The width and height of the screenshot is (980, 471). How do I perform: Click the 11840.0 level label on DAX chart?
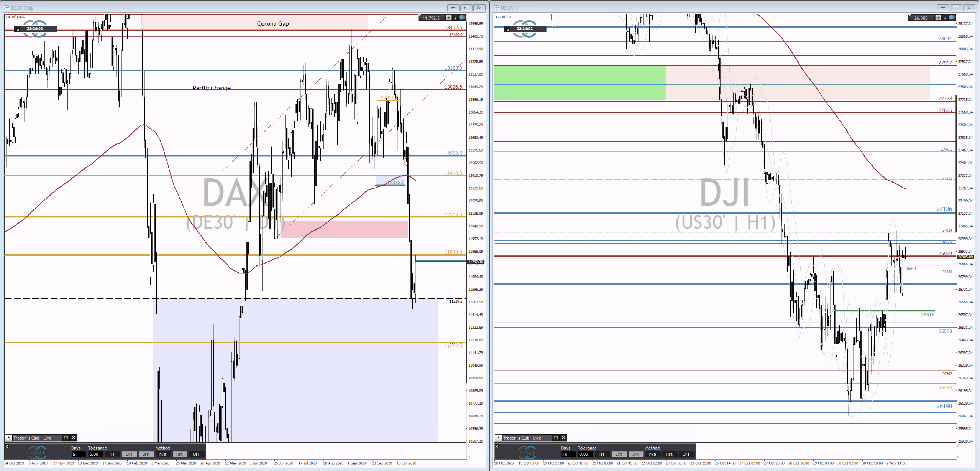453,252
